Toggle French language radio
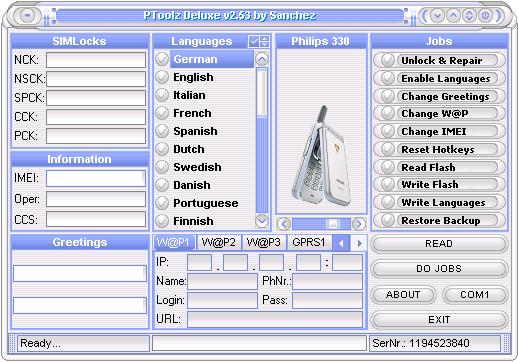The height and width of the screenshot is (362, 518). pos(162,113)
